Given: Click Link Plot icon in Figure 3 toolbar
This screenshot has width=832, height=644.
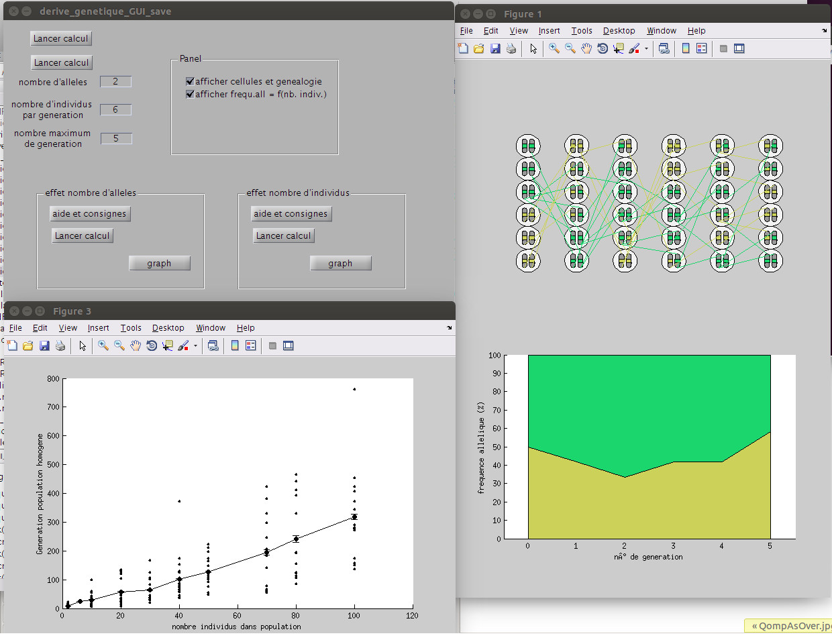Looking at the screenshot, I should pyautogui.click(x=213, y=345).
